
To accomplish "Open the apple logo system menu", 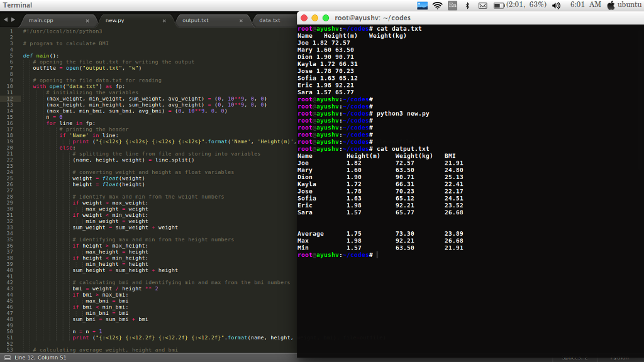I will [609, 5].
